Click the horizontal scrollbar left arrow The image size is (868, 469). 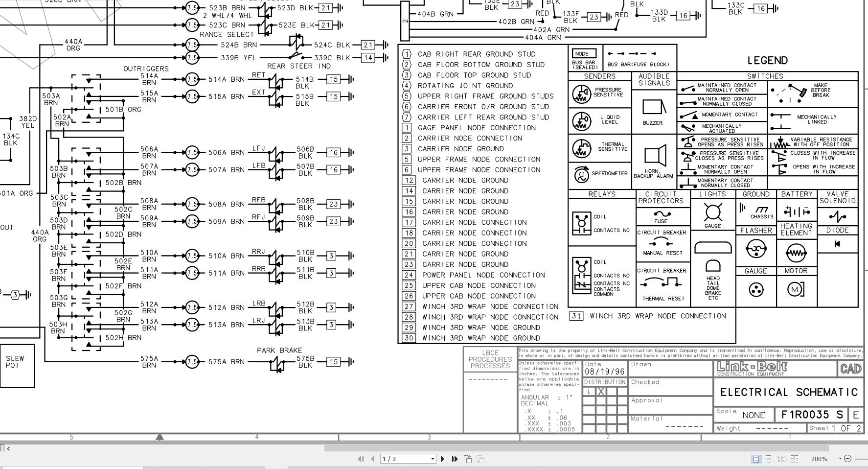tap(8, 448)
